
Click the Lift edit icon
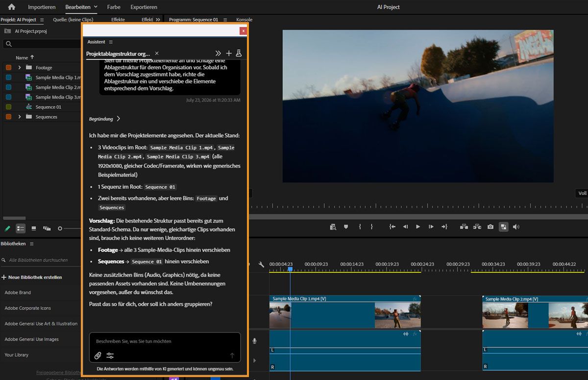coord(464,227)
